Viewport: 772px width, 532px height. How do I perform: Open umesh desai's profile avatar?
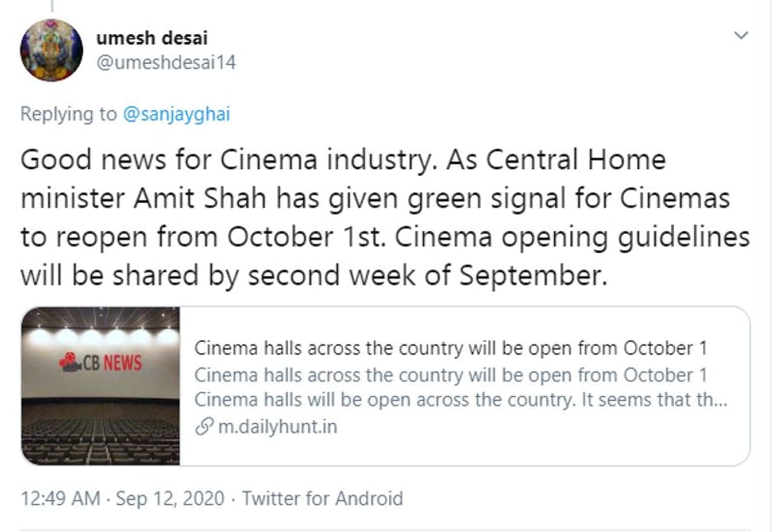click(x=51, y=50)
